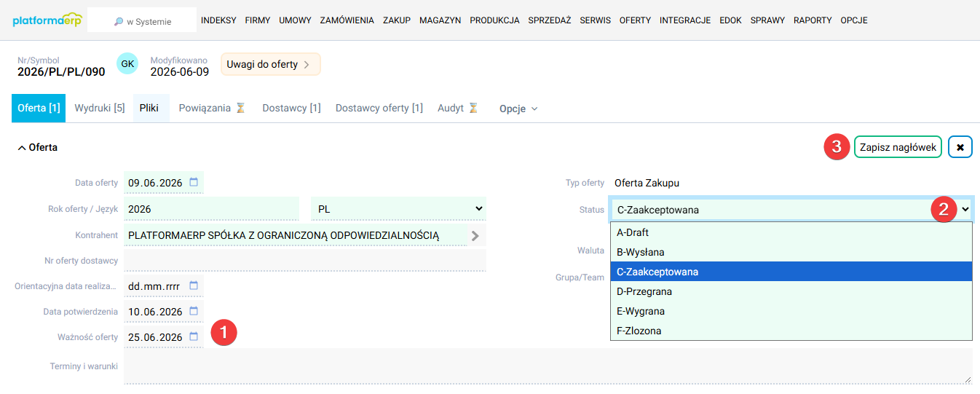The width and height of the screenshot is (980, 394).
Task: Switch to the Dostawcy [1] tab
Action: click(x=291, y=108)
